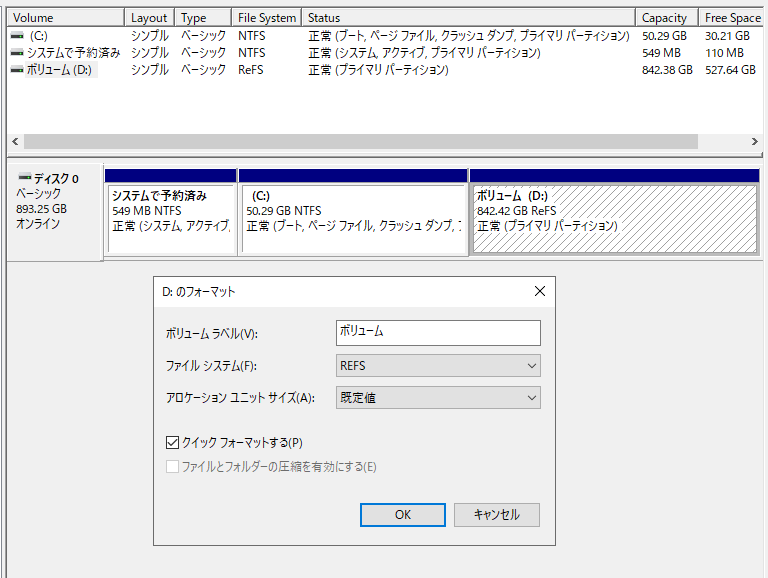Viewport: 768px width, 578px height.
Task: Click the 30.21 GB free space cell
Action: [x=727, y=36]
